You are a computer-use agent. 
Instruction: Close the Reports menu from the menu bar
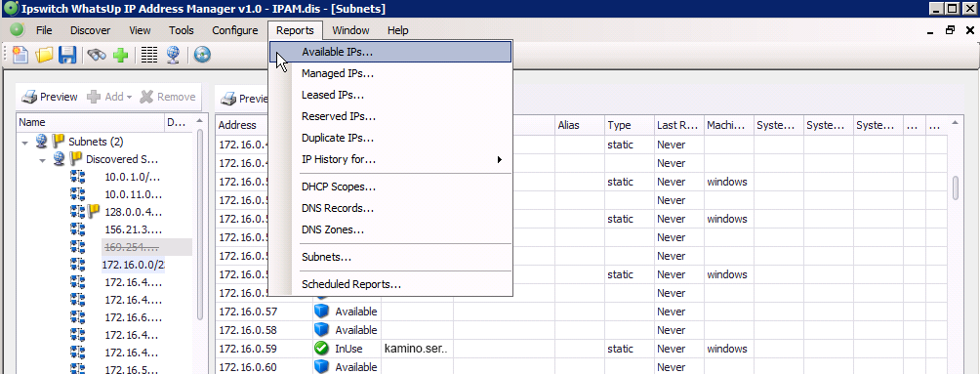pos(295,30)
